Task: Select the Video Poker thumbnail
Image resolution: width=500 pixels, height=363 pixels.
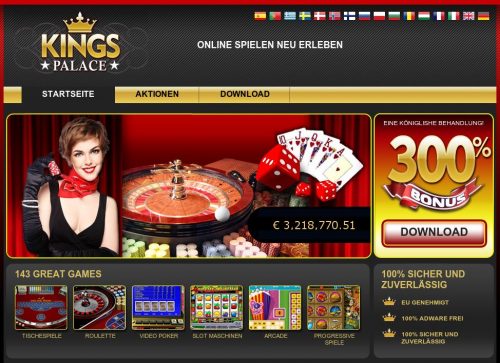Action: pos(158,308)
